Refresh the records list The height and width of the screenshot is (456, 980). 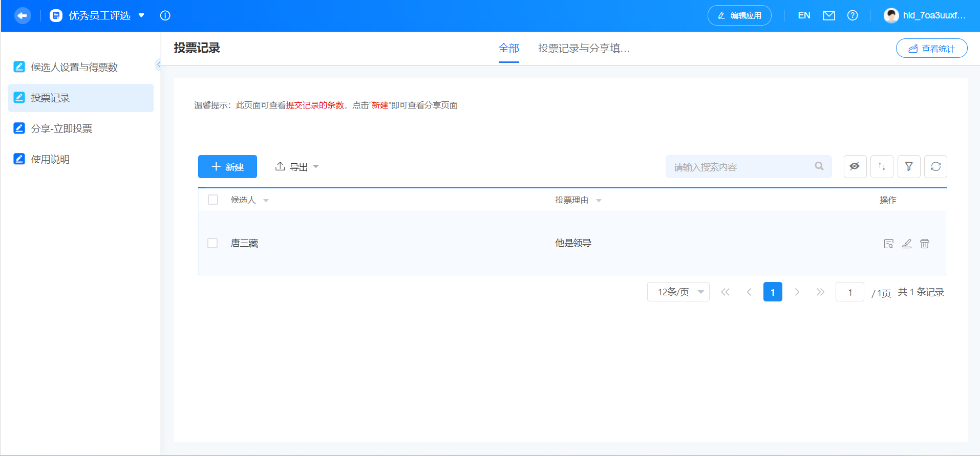coord(935,166)
